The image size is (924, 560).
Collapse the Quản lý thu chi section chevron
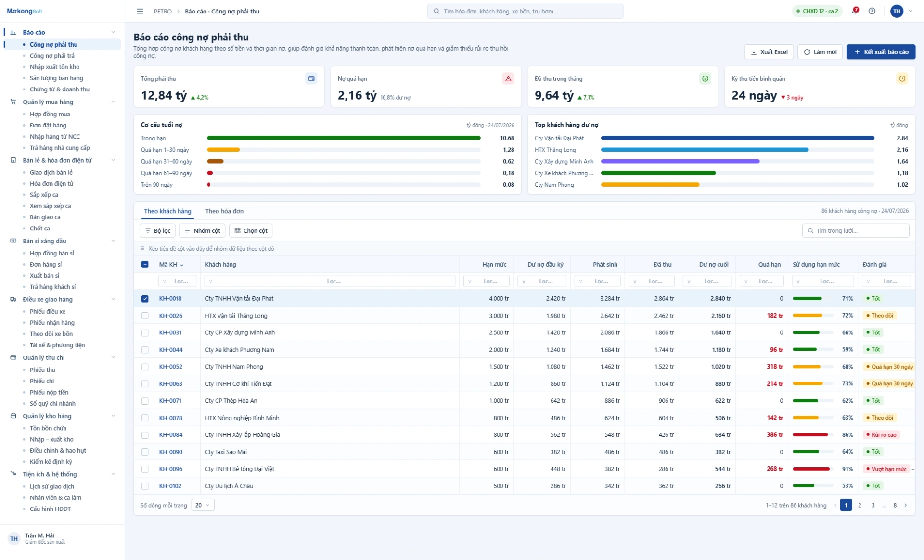(x=113, y=357)
